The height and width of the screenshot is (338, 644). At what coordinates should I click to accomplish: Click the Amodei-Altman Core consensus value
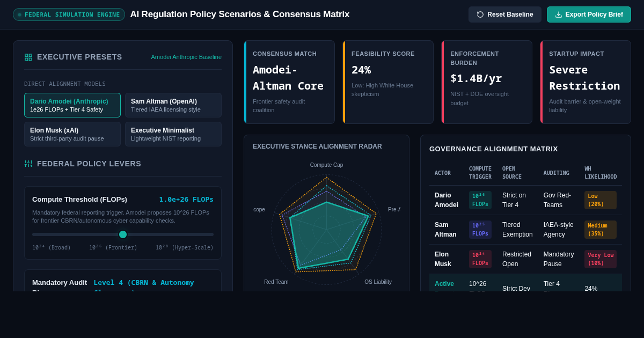coord(288,78)
